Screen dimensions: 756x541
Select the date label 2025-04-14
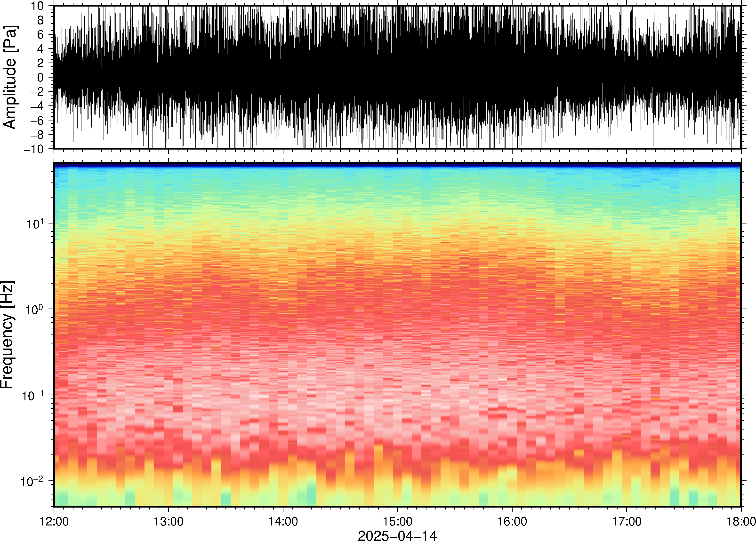tap(397, 536)
